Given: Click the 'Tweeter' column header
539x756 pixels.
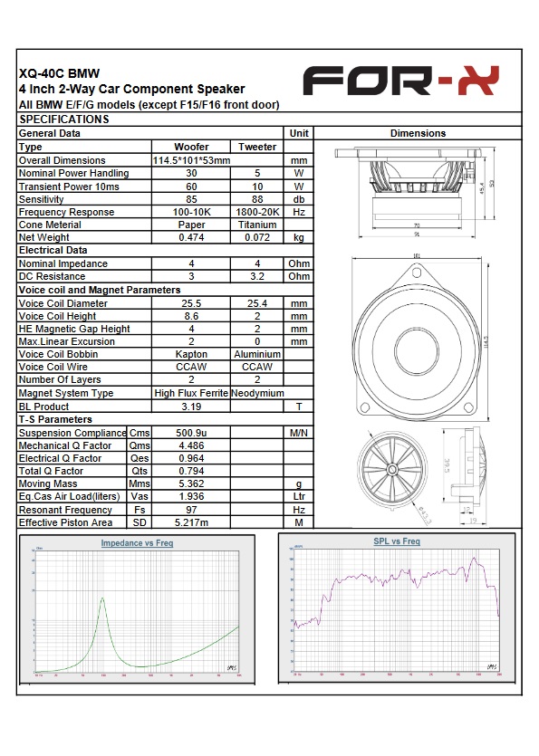Looking at the screenshot, I should 257,147.
